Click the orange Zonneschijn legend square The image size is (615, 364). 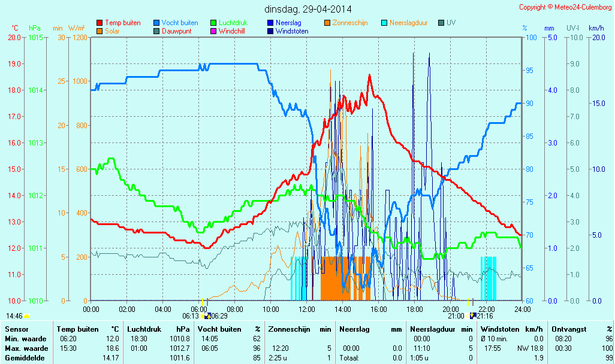click(327, 23)
